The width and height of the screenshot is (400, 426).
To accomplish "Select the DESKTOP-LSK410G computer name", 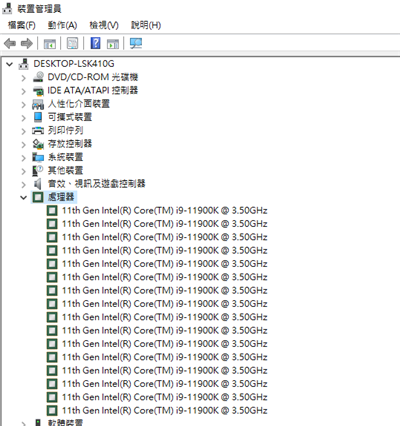I will pyautogui.click(x=74, y=64).
